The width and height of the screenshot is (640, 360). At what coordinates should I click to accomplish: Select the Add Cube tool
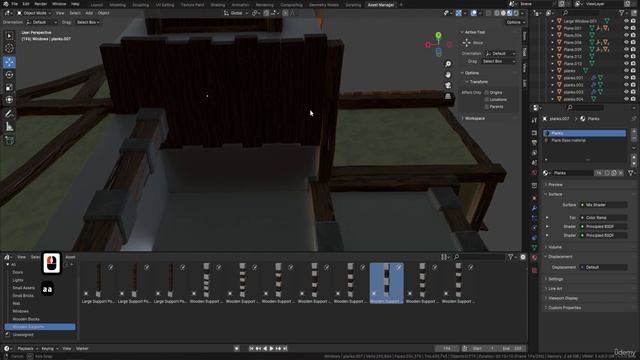[9, 140]
